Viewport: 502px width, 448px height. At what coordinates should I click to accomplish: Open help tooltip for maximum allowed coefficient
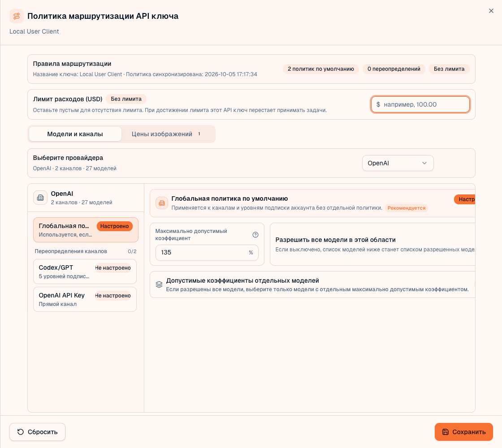tap(255, 235)
